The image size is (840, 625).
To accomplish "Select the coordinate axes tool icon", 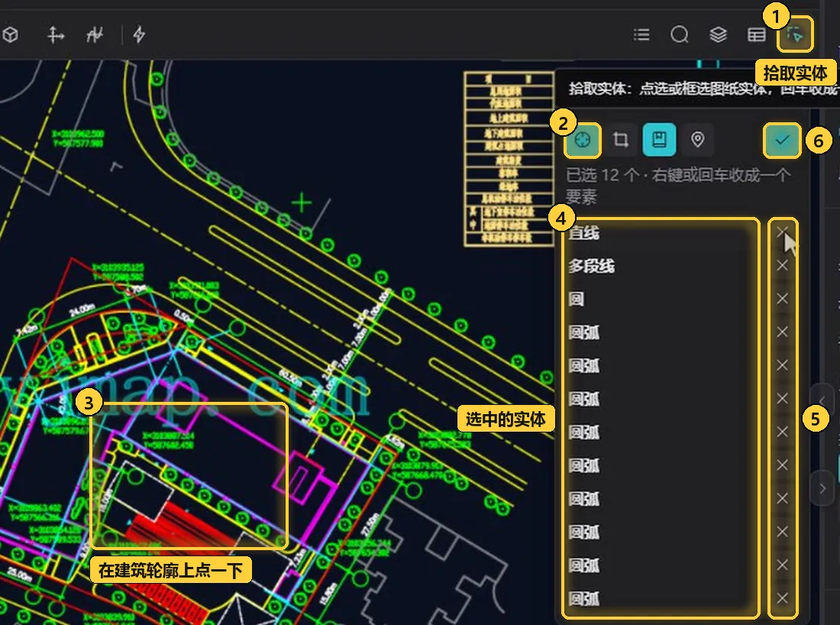I will pyautogui.click(x=55, y=35).
